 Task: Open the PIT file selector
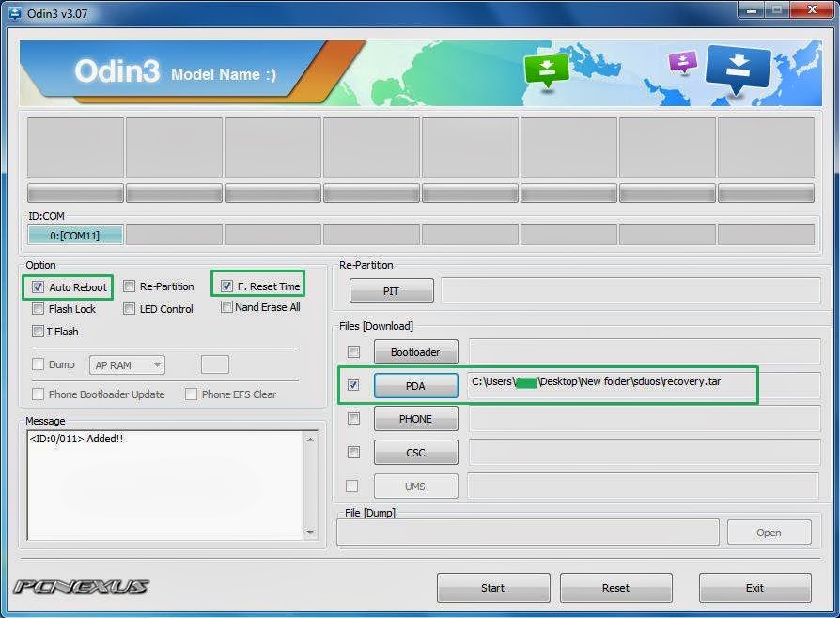point(391,290)
